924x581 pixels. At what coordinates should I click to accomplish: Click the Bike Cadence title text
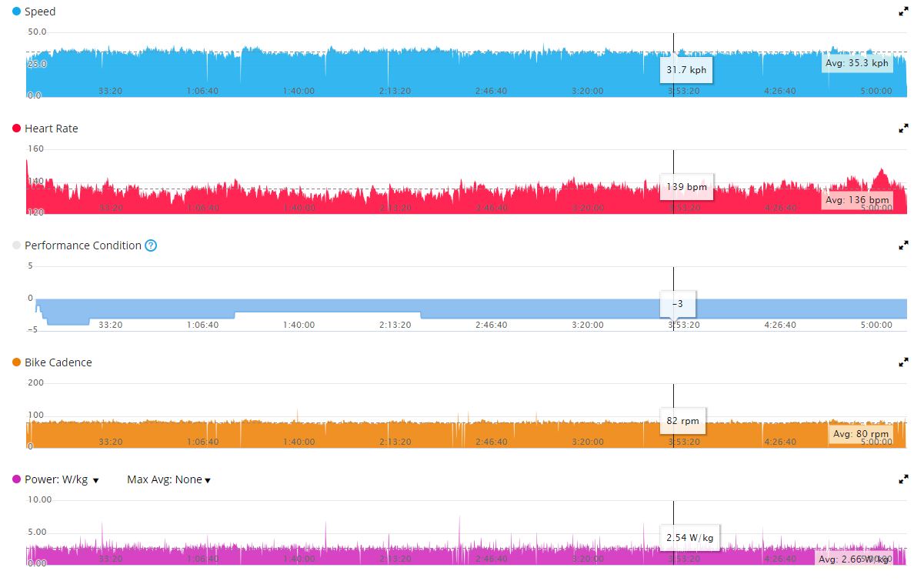click(x=58, y=362)
